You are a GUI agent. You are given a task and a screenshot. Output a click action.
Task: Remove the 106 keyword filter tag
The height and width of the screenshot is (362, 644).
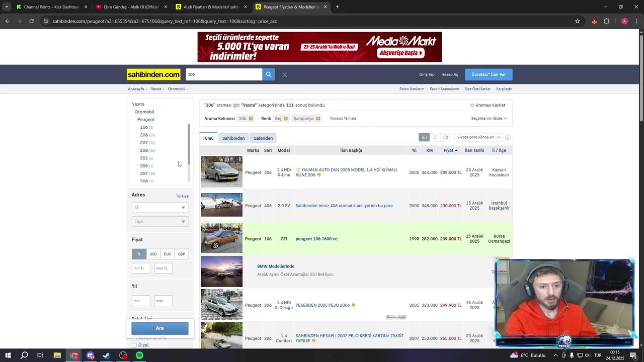251,119
